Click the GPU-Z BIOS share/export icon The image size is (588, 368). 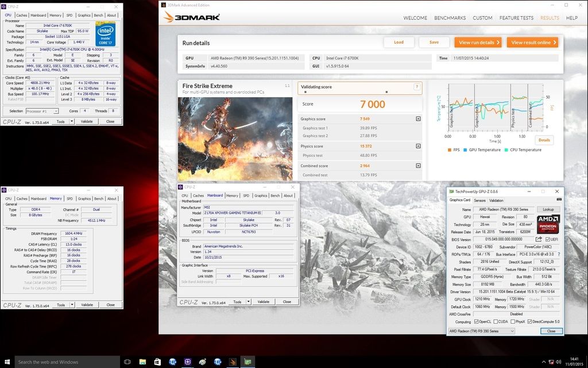pos(539,239)
